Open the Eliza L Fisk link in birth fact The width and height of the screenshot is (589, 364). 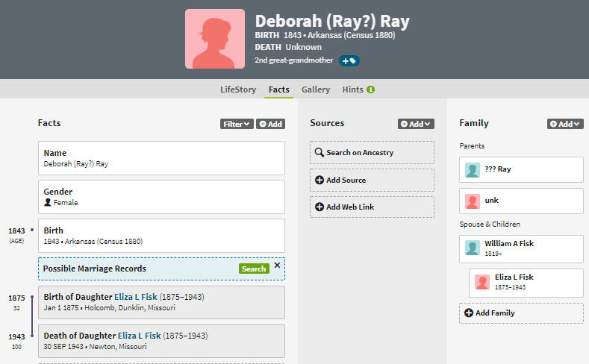136,297
